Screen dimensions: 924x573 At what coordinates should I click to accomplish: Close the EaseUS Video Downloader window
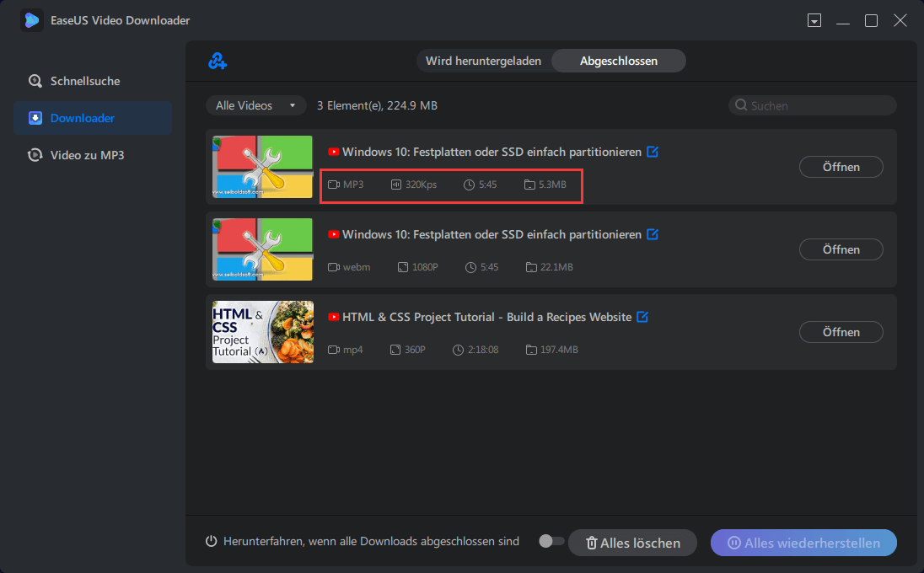(900, 20)
